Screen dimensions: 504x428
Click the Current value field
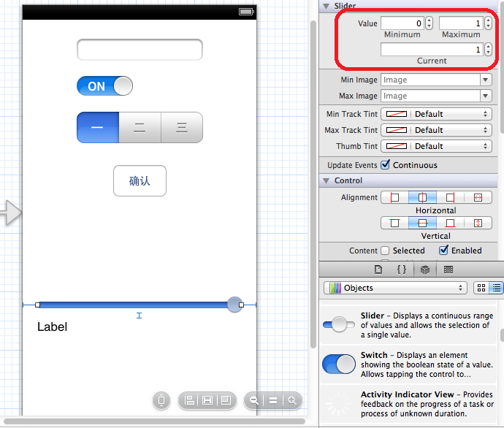tap(432, 49)
